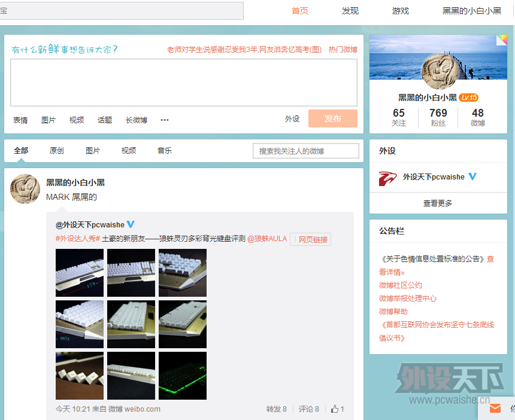
Task: Open the #外设达人秀# hashtag
Action: point(77,239)
